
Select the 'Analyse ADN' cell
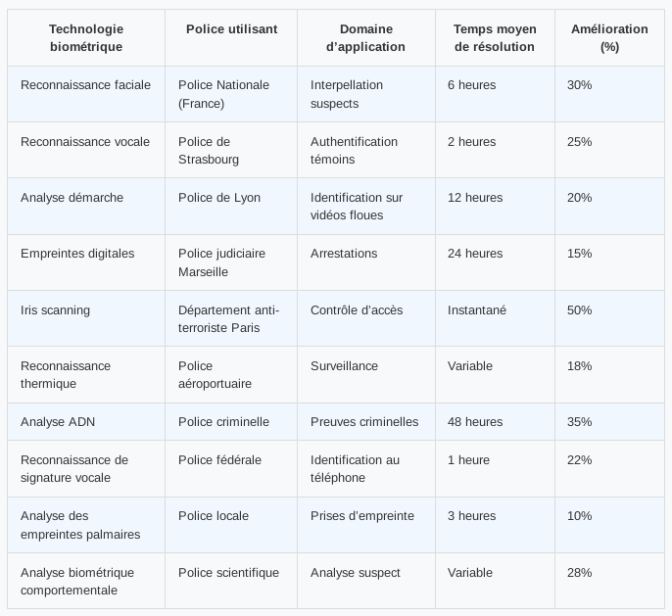pos(58,422)
